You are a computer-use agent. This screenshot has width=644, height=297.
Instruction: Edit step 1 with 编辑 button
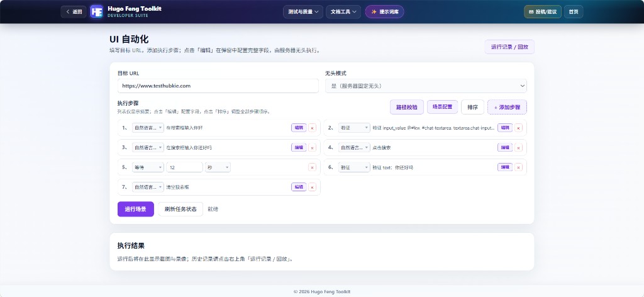299,128
